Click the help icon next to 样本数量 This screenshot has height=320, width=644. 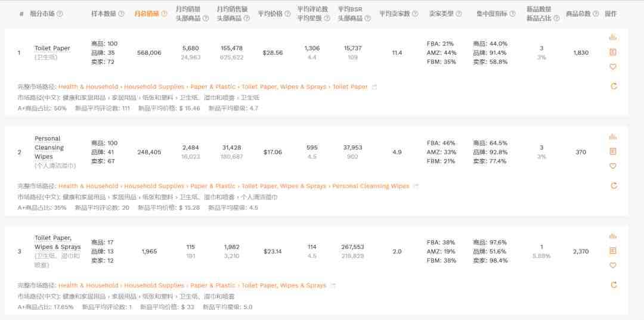coord(121,14)
